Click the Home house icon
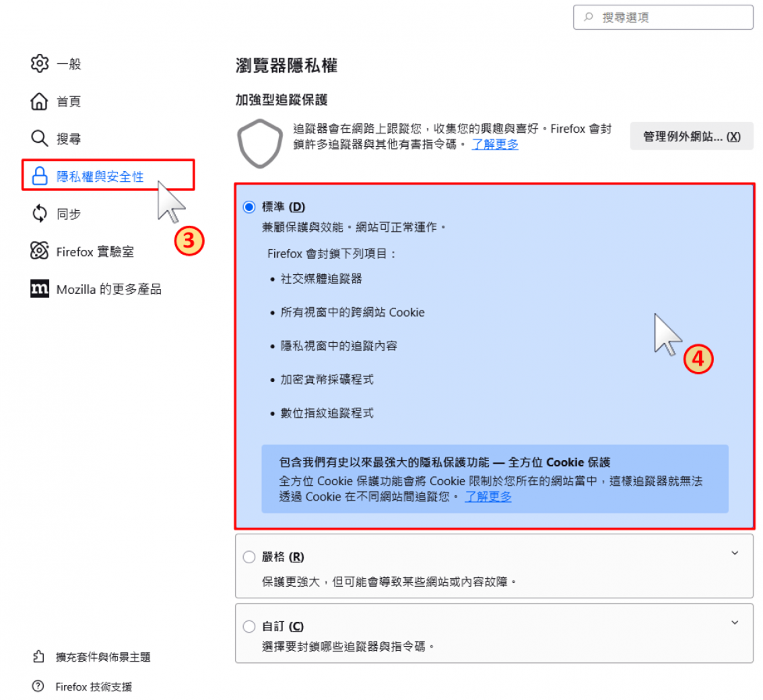 [x=40, y=101]
